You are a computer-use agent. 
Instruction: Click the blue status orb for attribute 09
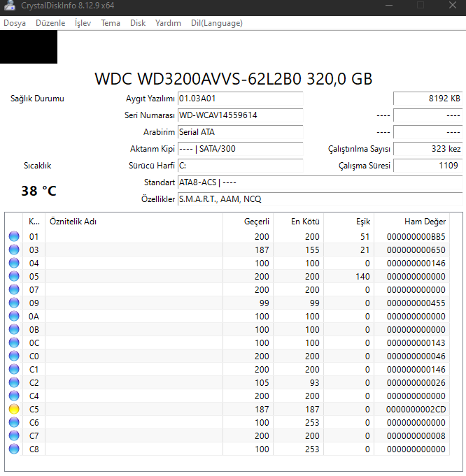coord(14,303)
